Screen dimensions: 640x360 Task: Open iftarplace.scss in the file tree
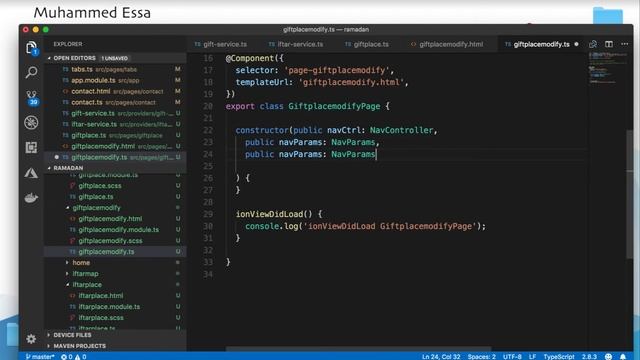(116, 318)
